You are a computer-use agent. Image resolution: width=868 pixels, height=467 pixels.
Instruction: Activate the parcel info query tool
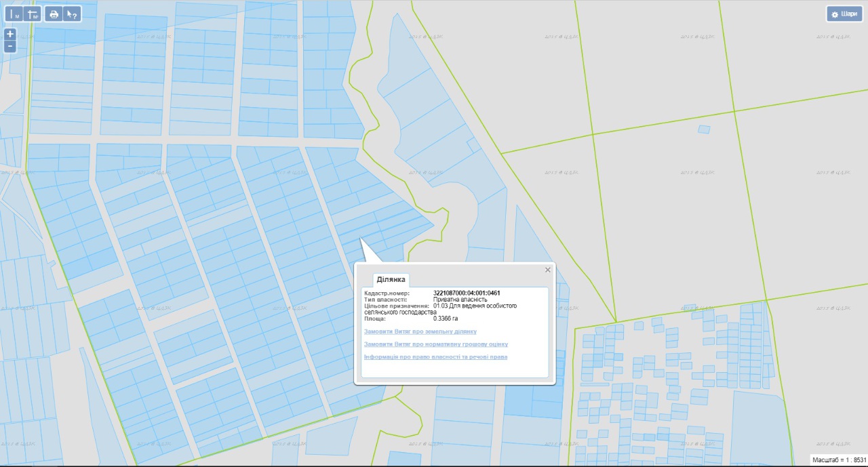[72, 14]
